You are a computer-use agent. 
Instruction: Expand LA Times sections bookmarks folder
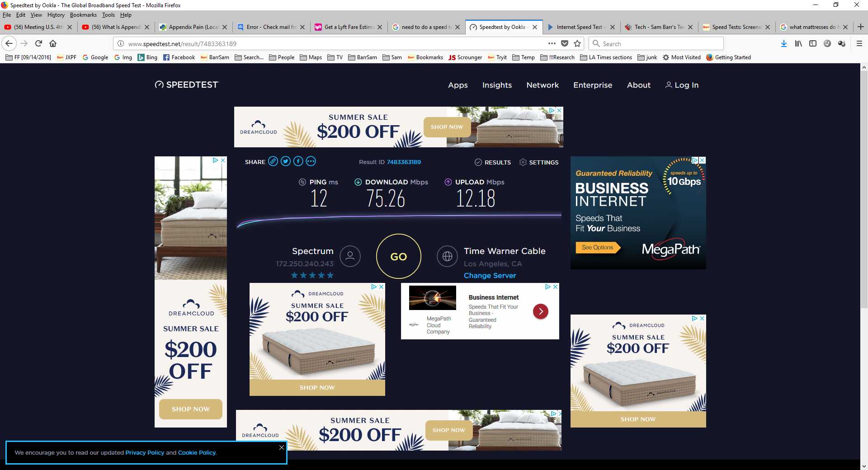(606, 57)
